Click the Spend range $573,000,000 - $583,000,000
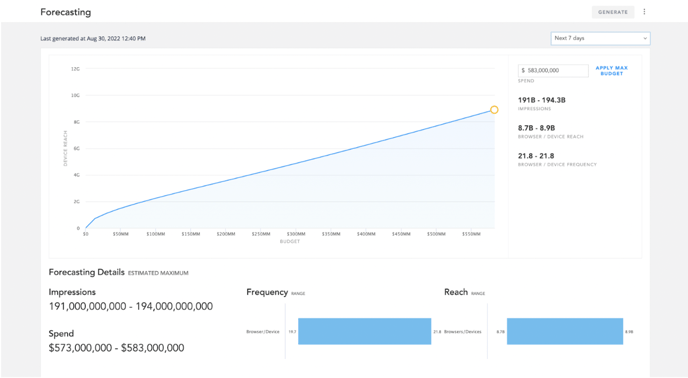Viewport: 688px width, 378px height. [116, 348]
